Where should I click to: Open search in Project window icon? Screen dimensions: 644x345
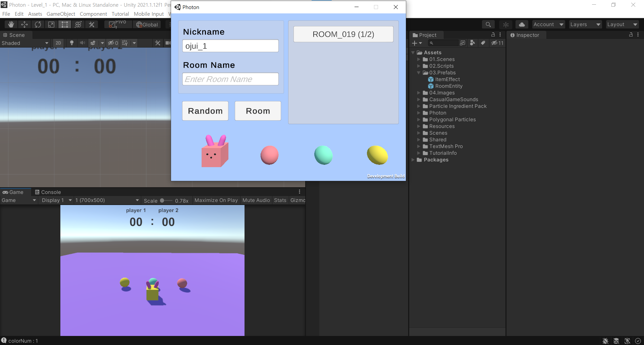point(463,43)
